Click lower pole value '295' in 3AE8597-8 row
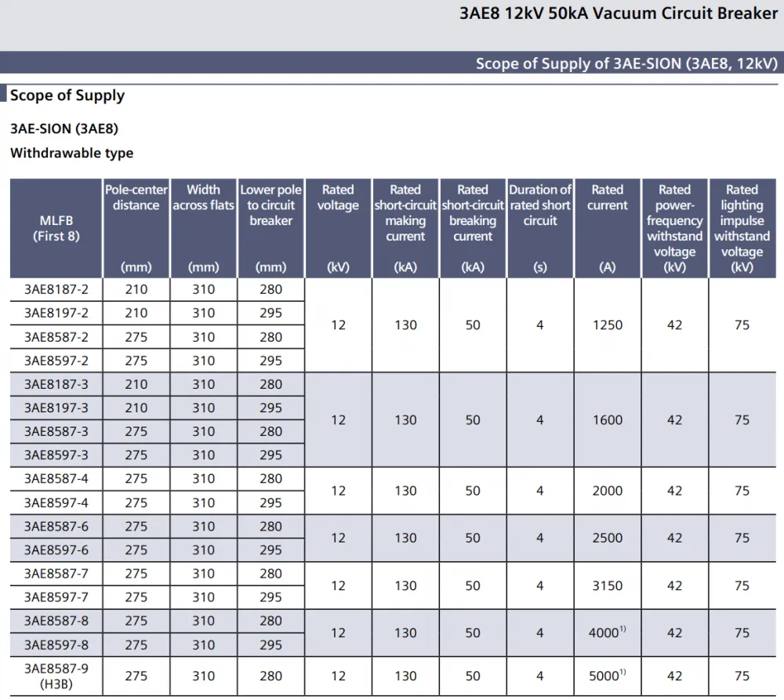 [271, 645]
